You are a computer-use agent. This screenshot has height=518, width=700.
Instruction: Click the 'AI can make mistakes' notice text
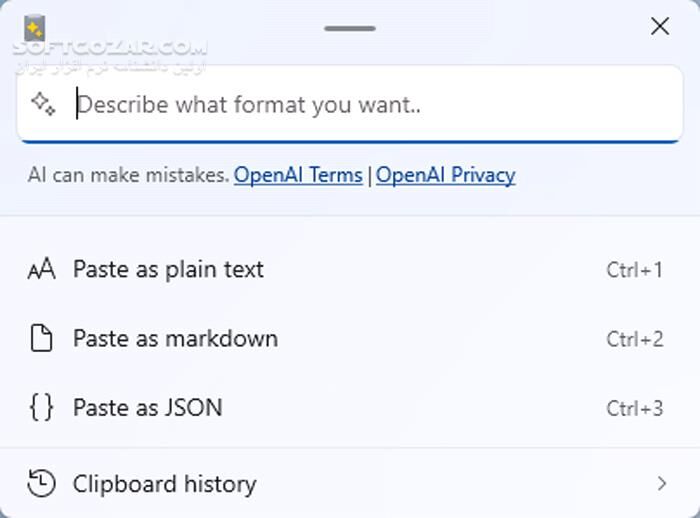coord(128,176)
